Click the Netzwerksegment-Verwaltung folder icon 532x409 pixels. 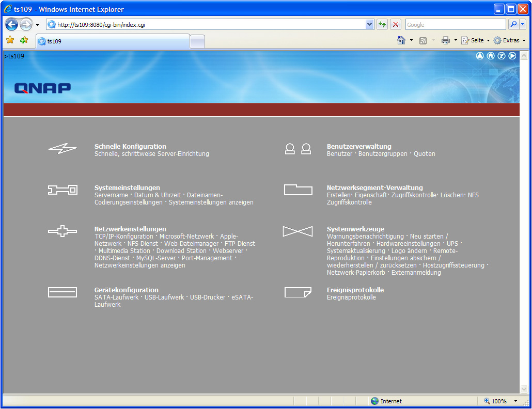point(298,190)
